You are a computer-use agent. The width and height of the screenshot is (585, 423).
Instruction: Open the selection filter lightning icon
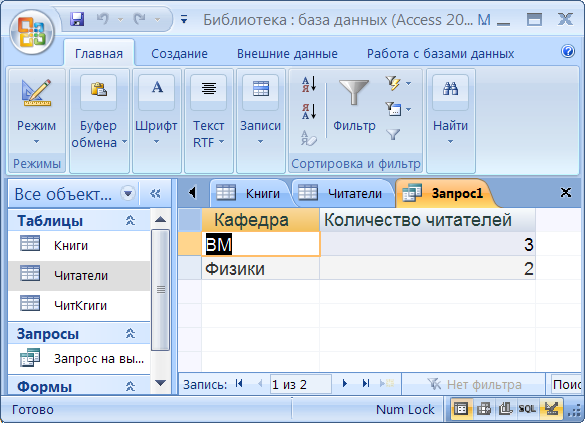393,83
